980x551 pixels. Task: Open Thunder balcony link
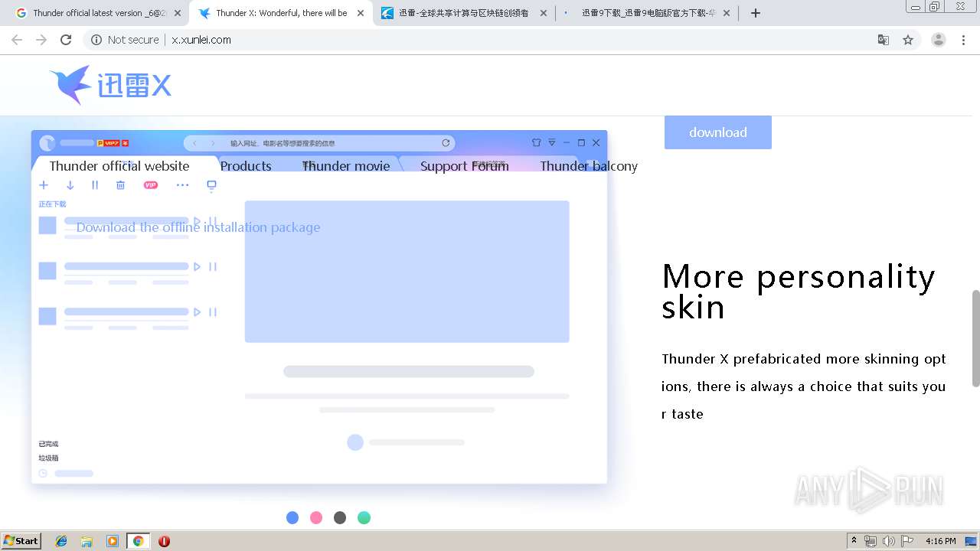(x=589, y=166)
